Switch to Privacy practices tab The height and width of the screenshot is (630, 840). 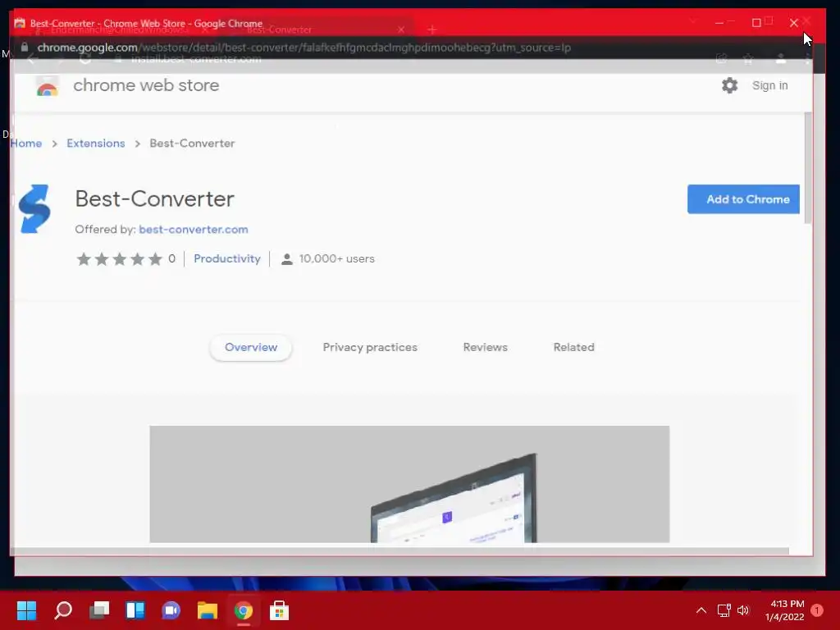click(370, 347)
